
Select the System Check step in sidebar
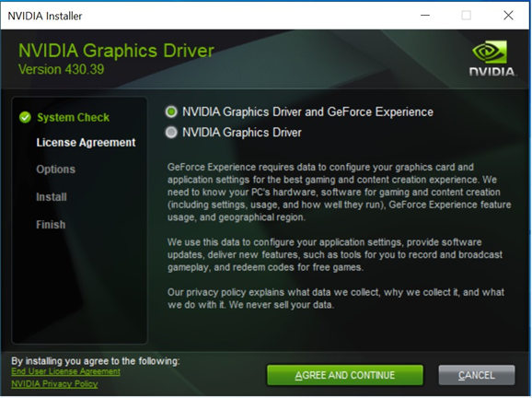73,118
